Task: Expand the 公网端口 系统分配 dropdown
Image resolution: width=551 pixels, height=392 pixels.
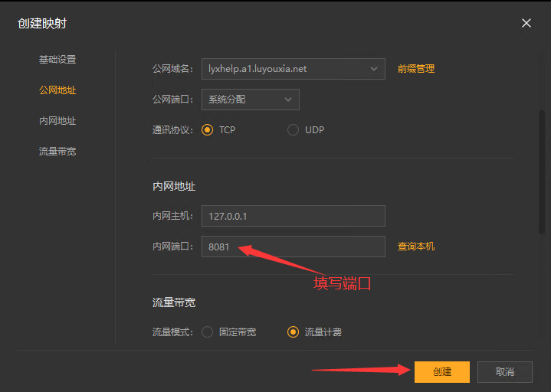Action: (251, 100)
